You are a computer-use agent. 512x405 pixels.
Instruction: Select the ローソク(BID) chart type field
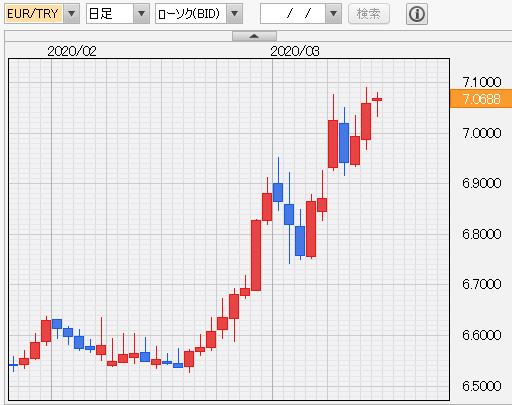click(x=191, y=14)
